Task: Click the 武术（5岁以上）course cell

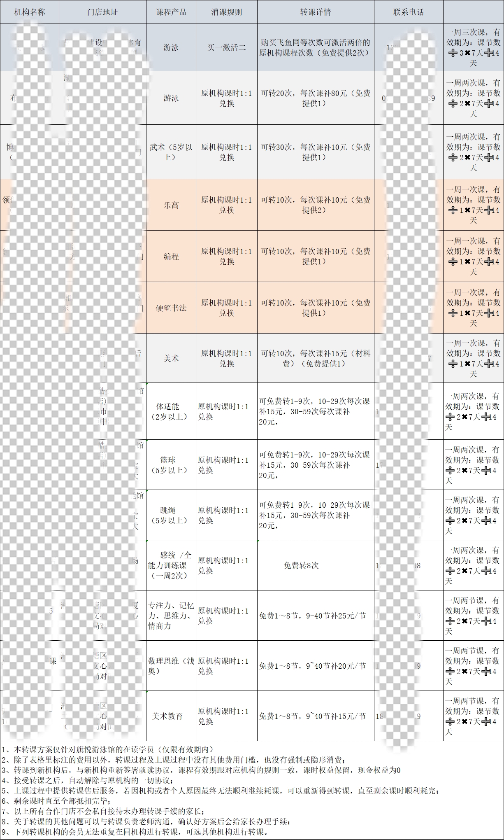Action: pyautogui.click(x=171, y=152)
